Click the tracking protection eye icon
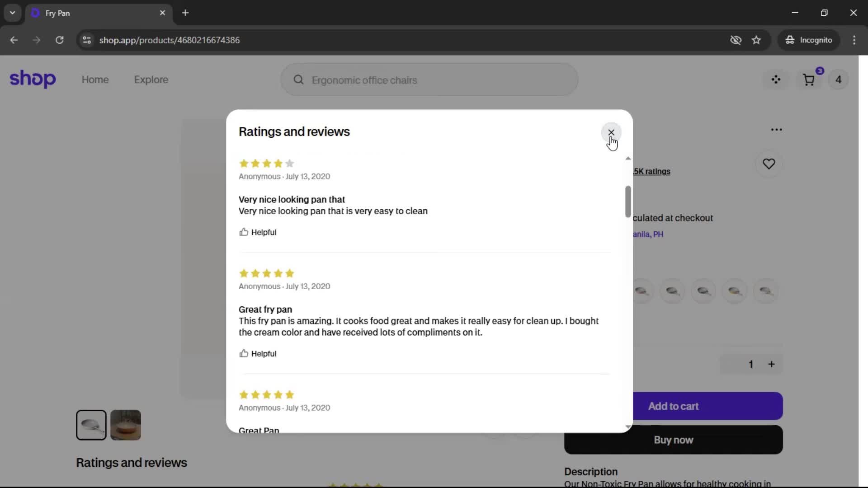 point(736,40)
